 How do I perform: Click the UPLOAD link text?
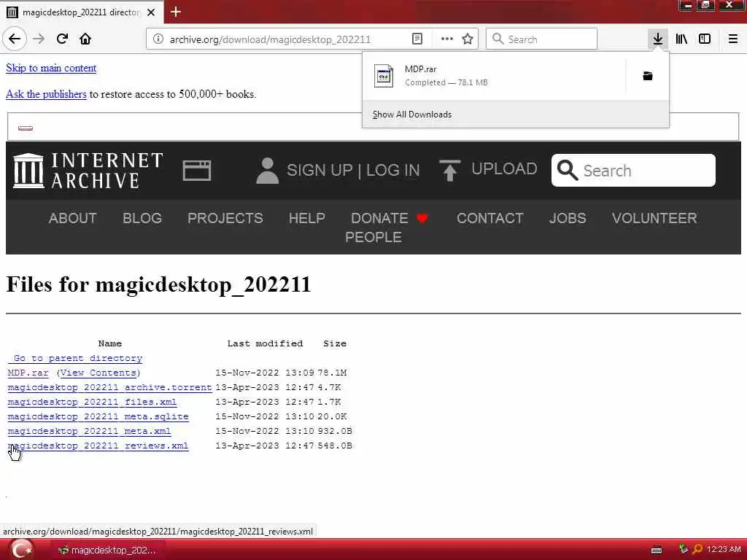point(504,168)
